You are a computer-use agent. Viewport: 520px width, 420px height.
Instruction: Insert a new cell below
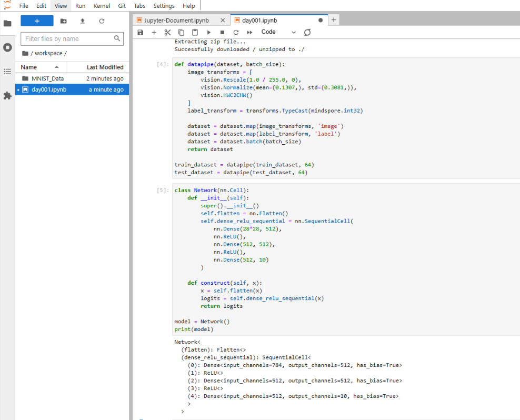tap(154, 32)
